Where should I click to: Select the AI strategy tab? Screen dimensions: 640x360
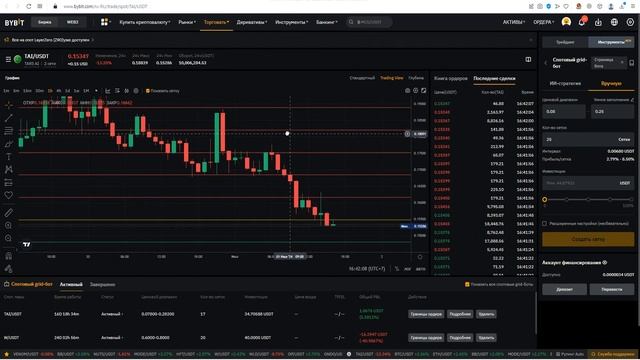tap(565, 83)
